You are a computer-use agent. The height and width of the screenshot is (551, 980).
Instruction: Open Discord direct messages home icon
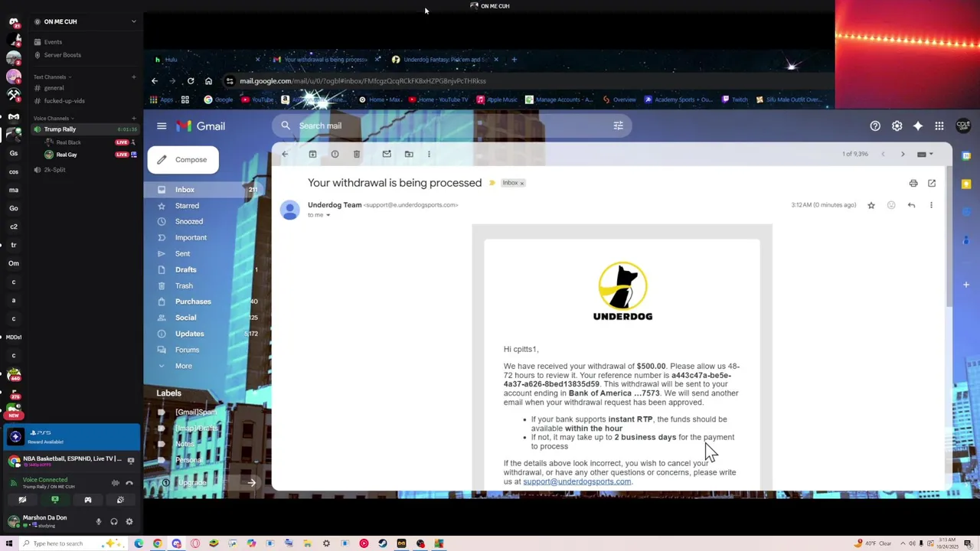point(14,22)
